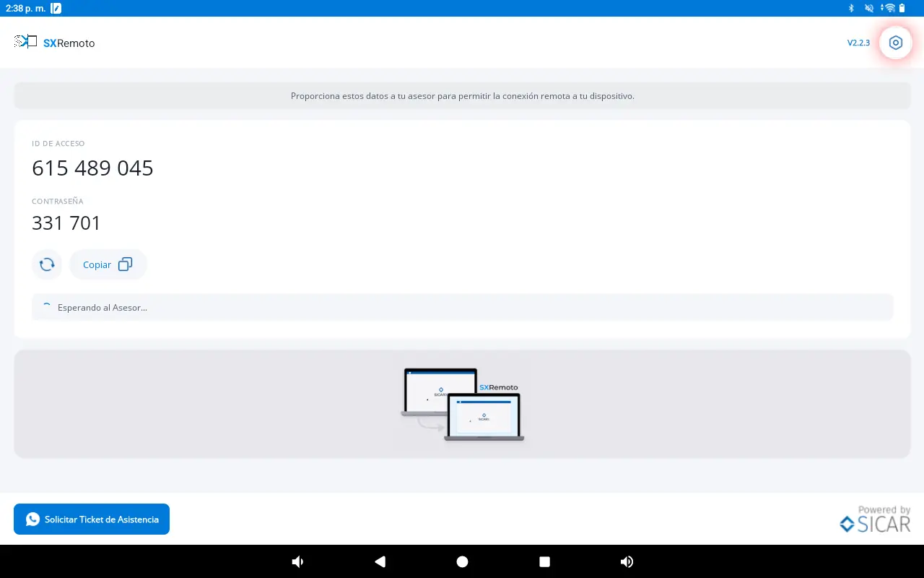Tap the SXRemoto logo
Screen dimensions: 924x578
click(55, 43)
